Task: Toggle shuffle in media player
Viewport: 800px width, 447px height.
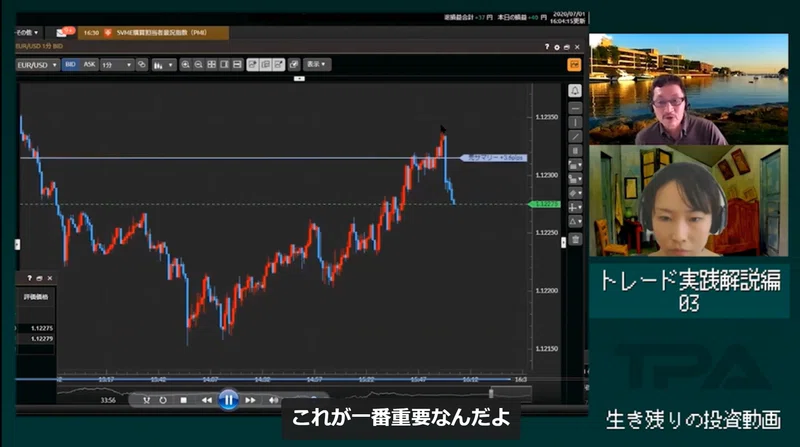Action: [x=146, y=400]
